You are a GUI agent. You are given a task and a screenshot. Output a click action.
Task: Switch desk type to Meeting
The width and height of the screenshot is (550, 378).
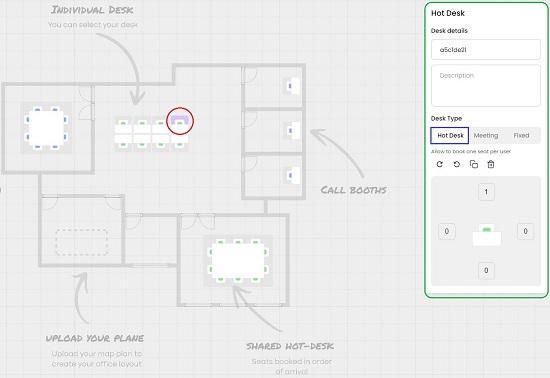point(486,135)
